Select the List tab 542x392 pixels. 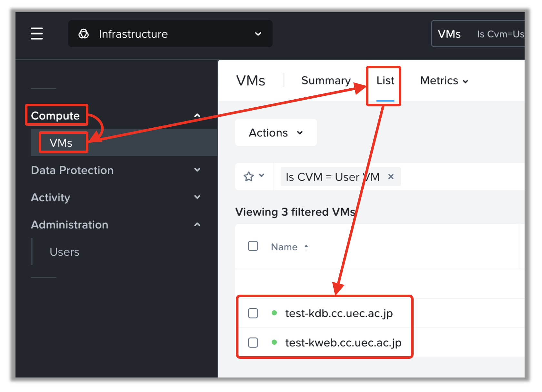(x=385, y=81)
